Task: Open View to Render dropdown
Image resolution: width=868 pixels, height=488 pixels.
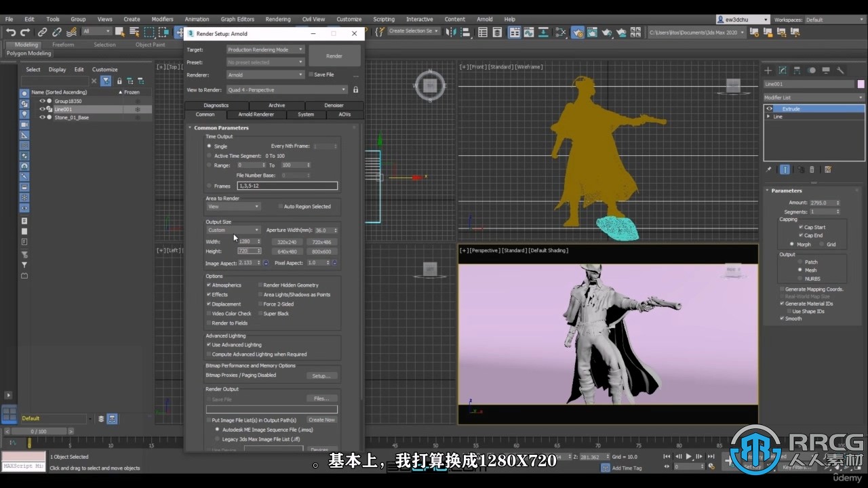Action: point(287,89)
